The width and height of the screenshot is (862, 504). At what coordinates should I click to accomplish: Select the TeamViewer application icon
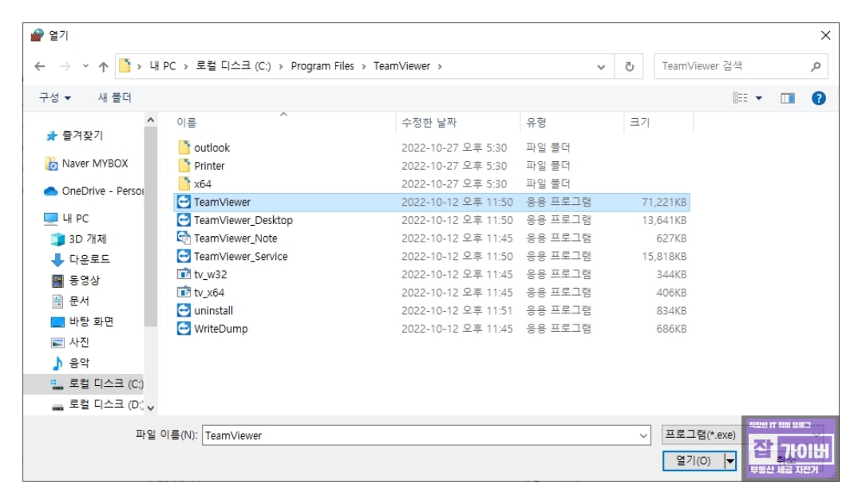pos(184,202)
